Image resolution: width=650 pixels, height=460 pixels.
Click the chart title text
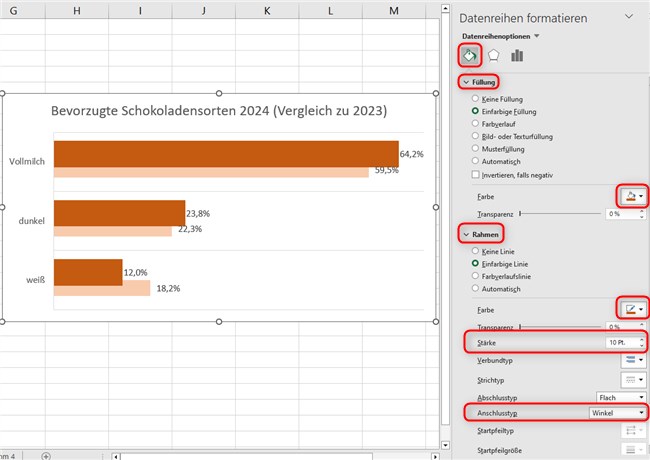click(x=219, y=110)
